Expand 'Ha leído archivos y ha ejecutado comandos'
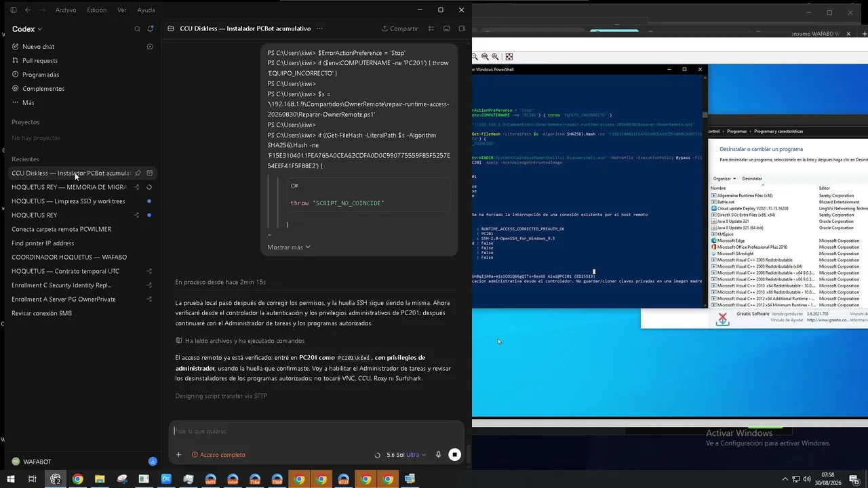The height and width of the screenshot is (488, 868). [240, 341]
